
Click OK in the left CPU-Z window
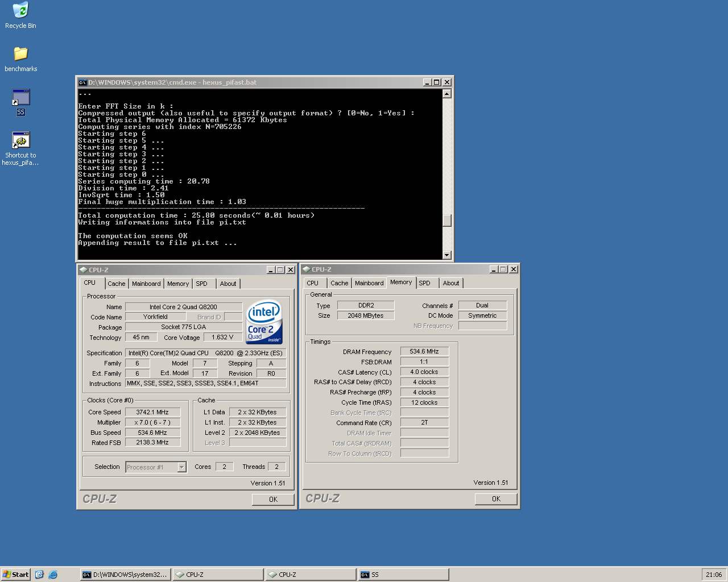[273, 500]
